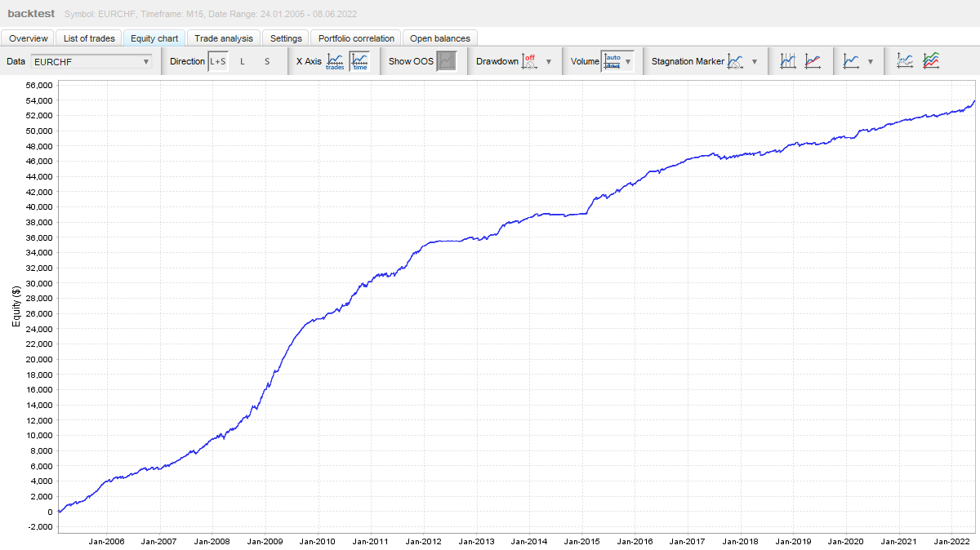Click the red trend line chart icon
This screenshot has height=550, width=980.
point(813,61)
